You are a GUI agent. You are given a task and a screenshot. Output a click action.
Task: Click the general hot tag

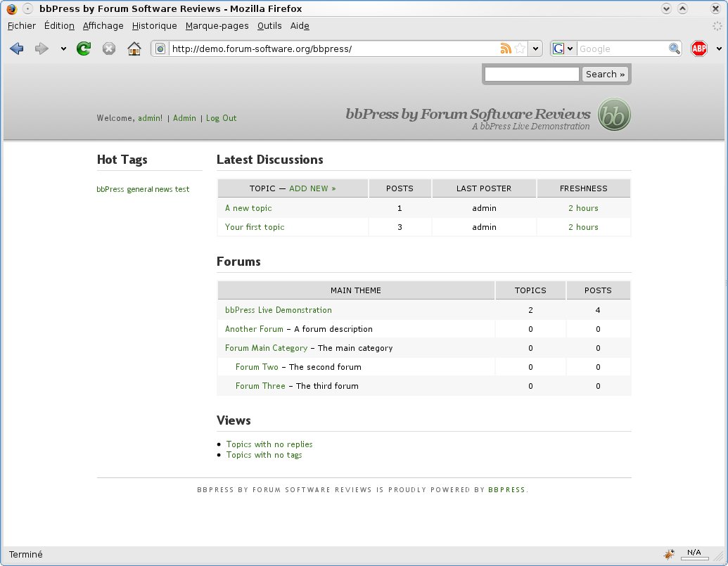pyautogui.click(x=140, y=189)
